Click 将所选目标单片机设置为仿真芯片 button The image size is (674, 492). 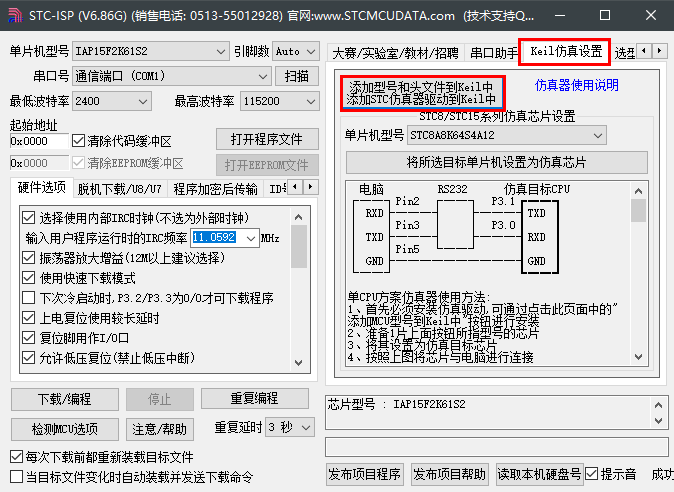[x=496, y=162]
